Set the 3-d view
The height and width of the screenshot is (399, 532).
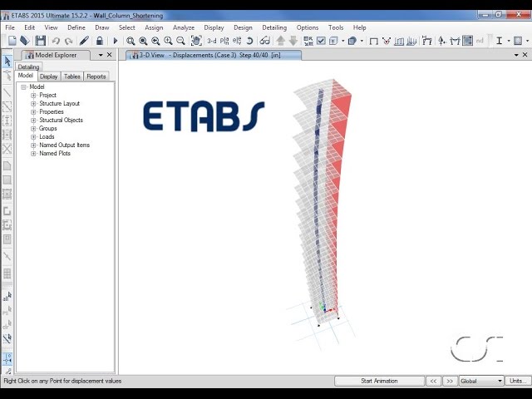pyautogui.click(x=212, y=41)
